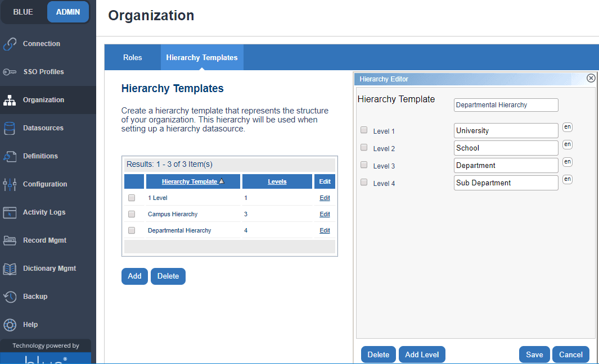Click the School level name field

point(506,148)
